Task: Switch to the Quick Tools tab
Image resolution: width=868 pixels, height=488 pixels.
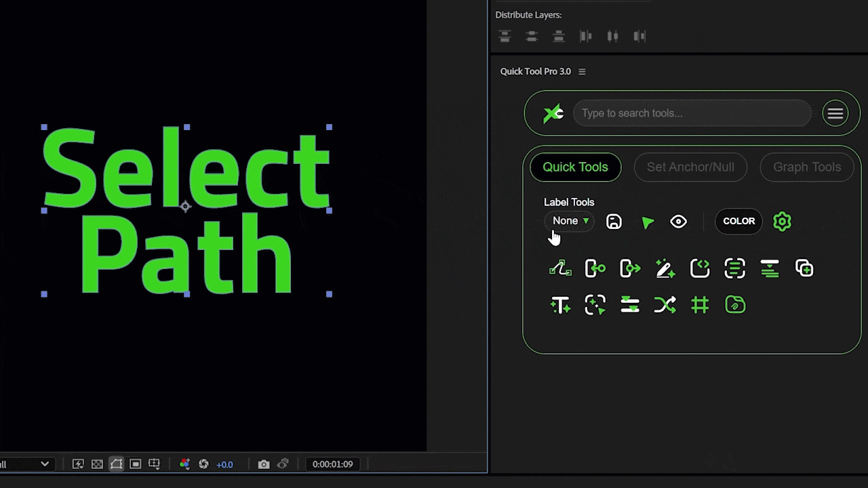Action: click(x=575, y=167)
